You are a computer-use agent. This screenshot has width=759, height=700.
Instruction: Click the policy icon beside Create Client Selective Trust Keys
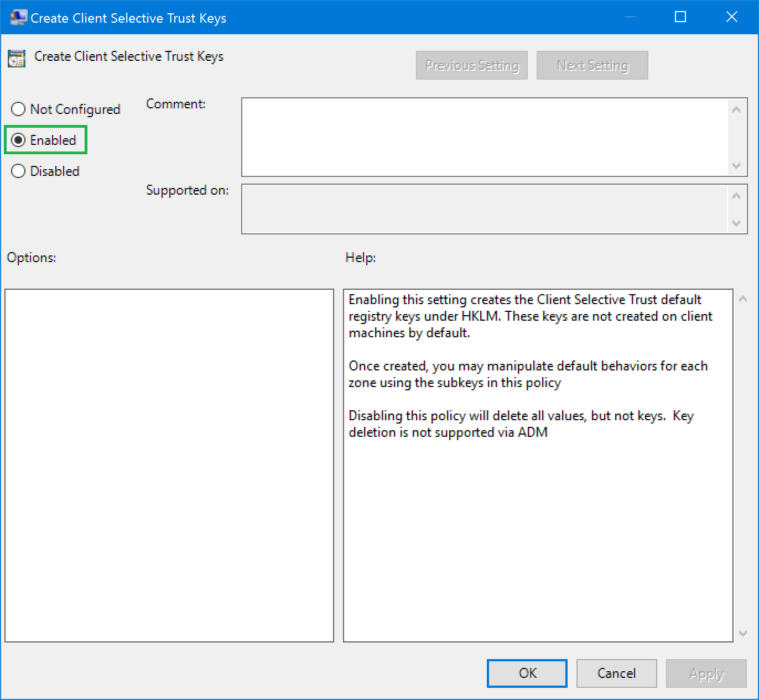click(17, 58)
